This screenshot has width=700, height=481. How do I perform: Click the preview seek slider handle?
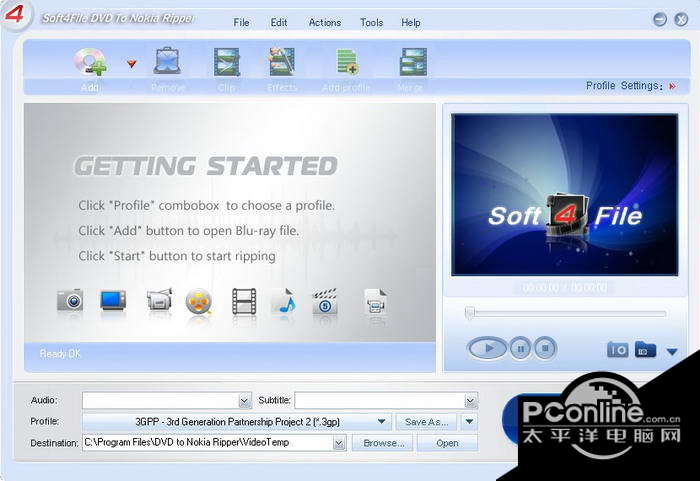[x=469, y=313]
